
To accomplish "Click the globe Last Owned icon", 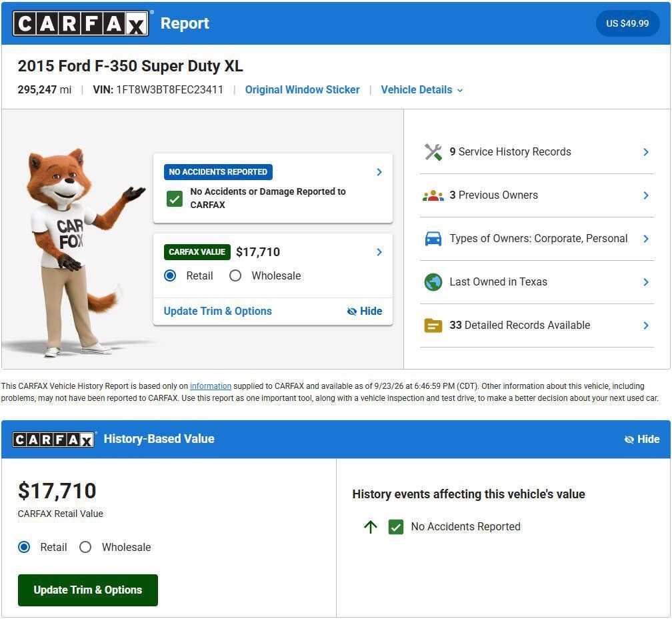I will click(x=433, y=282).
